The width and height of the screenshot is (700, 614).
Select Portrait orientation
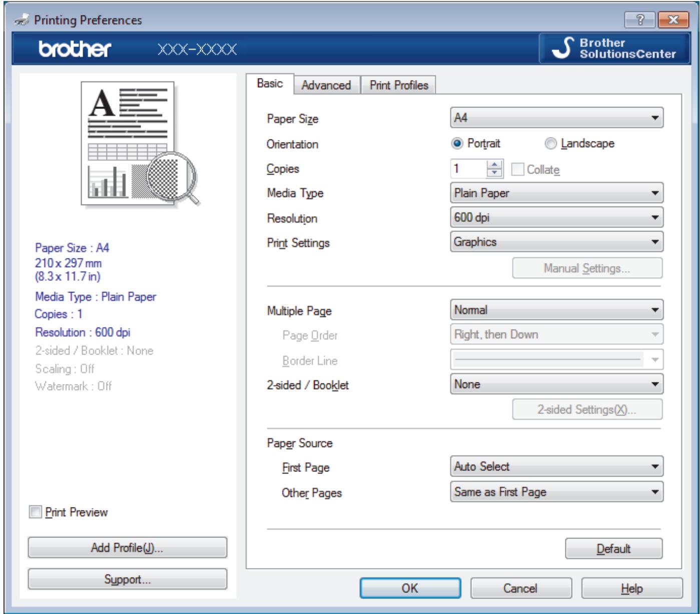[x=476, y=143]
